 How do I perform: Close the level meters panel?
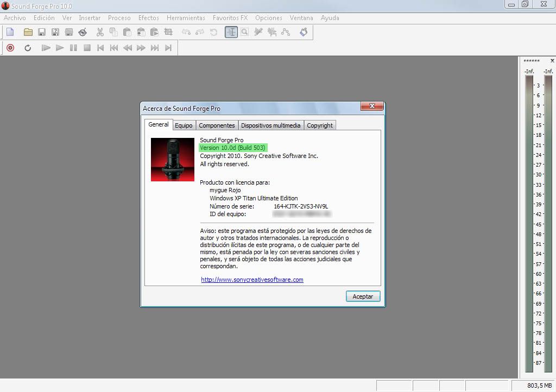click(x=552, y=61)
